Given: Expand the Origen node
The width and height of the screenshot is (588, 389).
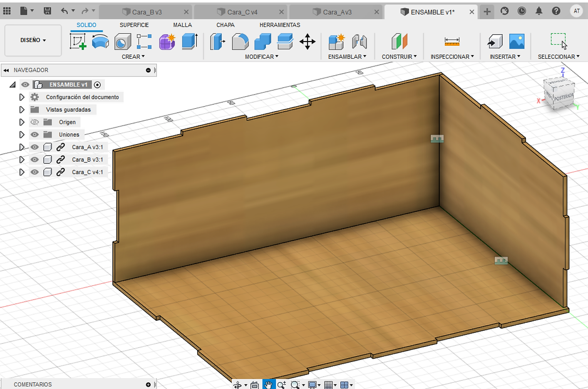Looking at the screenshot, I should [x=22, y=122].
